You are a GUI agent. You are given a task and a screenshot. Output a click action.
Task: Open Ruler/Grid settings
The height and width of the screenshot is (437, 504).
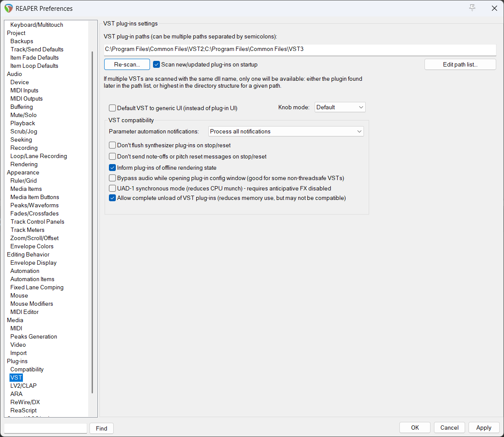pyautogui.click(x=23, y=180)
